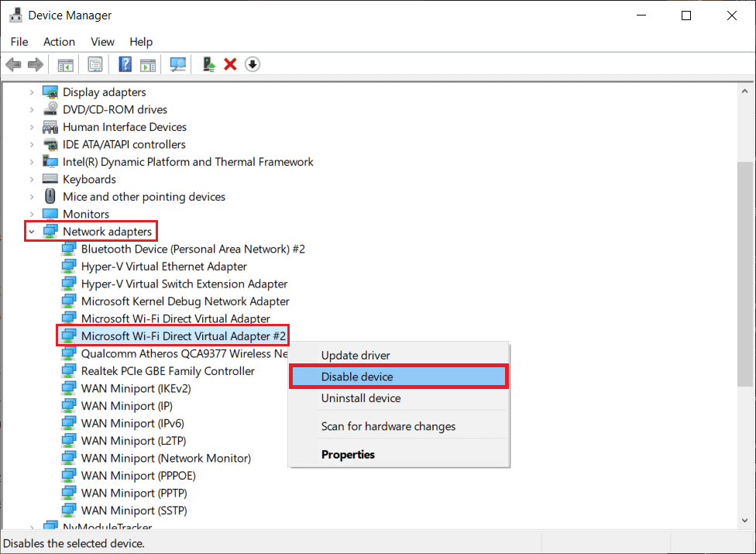Viewport: 756px width, 554px height.
Task: Click the Update driver toolbar icon
Action: point(208,64)
